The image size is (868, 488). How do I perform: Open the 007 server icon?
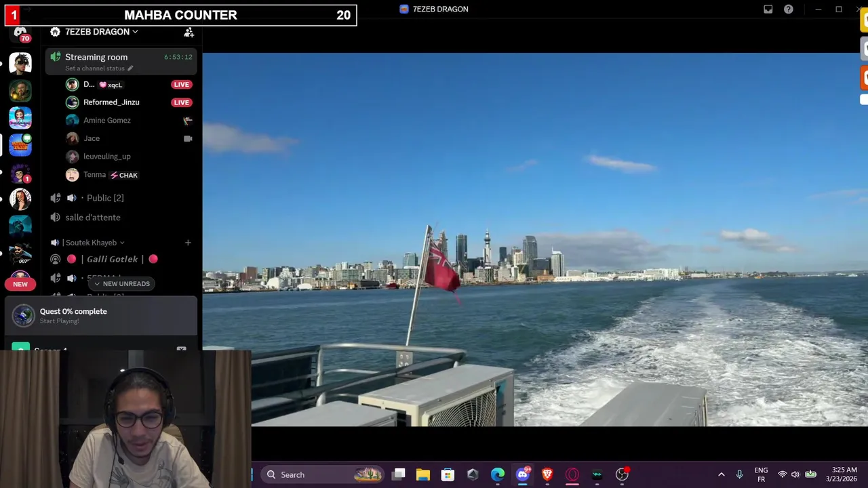pos(20,253)
